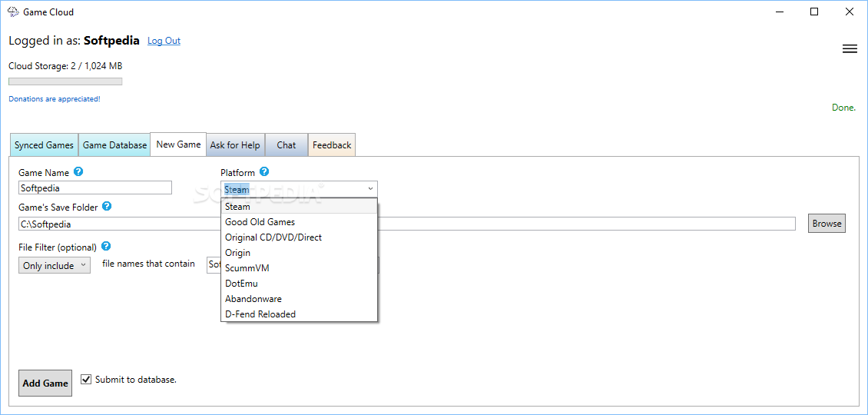The image size is (868, 415).
Task: Switch to Synced Games tab
Action: coord(45,145)
